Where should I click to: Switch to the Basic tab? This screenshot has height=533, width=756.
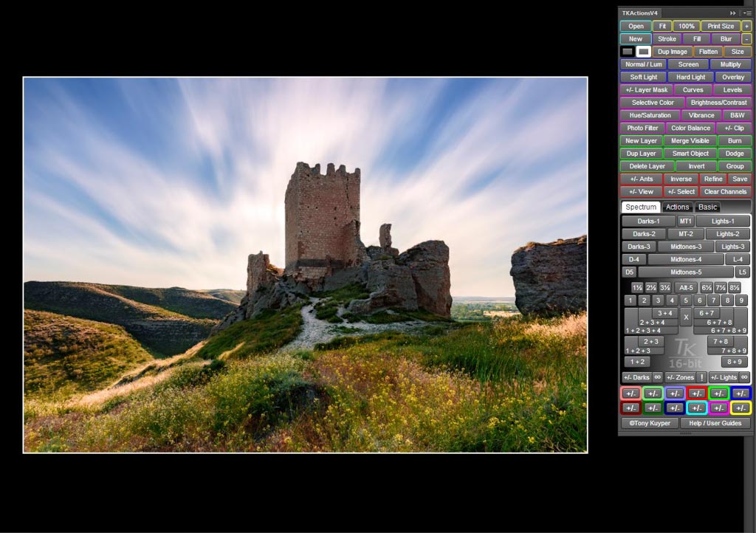point(707,207)
